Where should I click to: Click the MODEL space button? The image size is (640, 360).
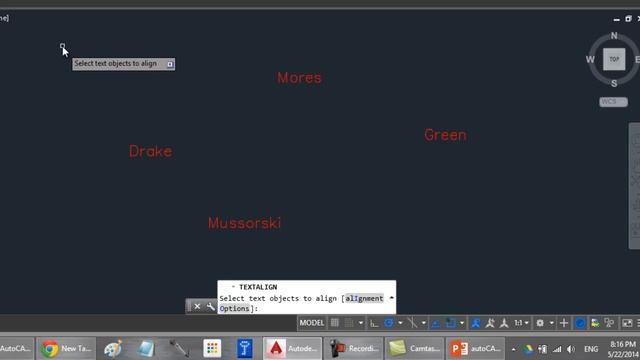pos(312,323)
